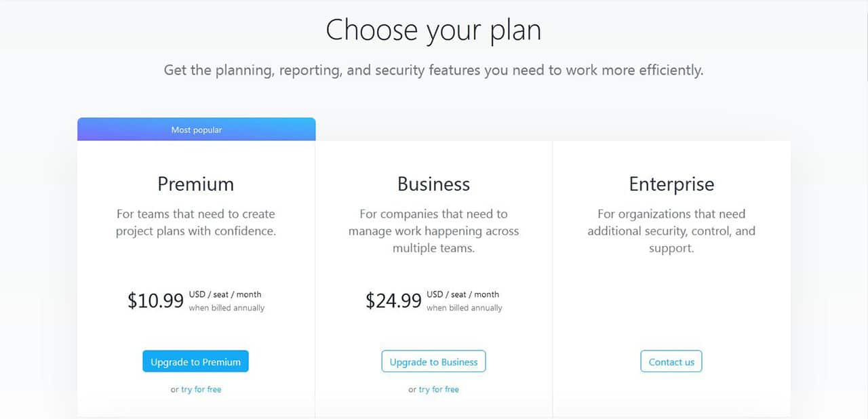This screenshot has height=419, width=868.
Task: Click USD / seat / month beside $24.99
Action: click(x=462, y=294)
